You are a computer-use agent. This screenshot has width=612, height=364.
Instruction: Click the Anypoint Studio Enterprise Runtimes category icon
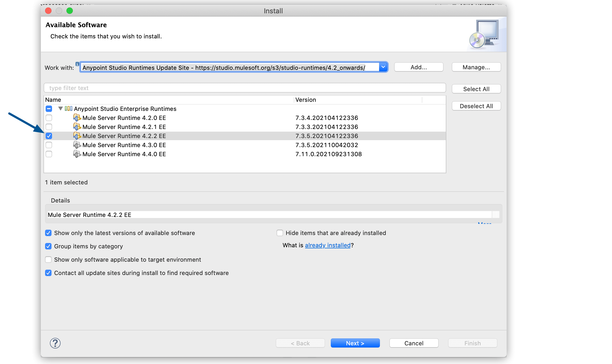tap(69, 108)
